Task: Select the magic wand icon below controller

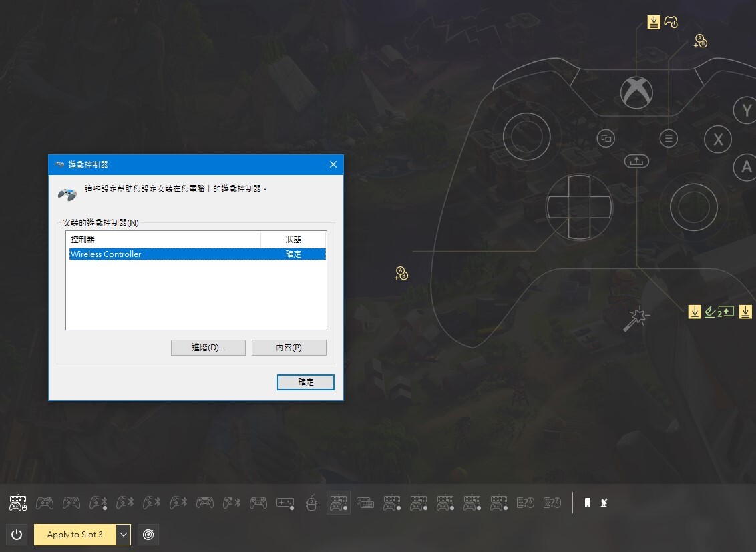Action: pyautogui.click(x=634, y=319)
